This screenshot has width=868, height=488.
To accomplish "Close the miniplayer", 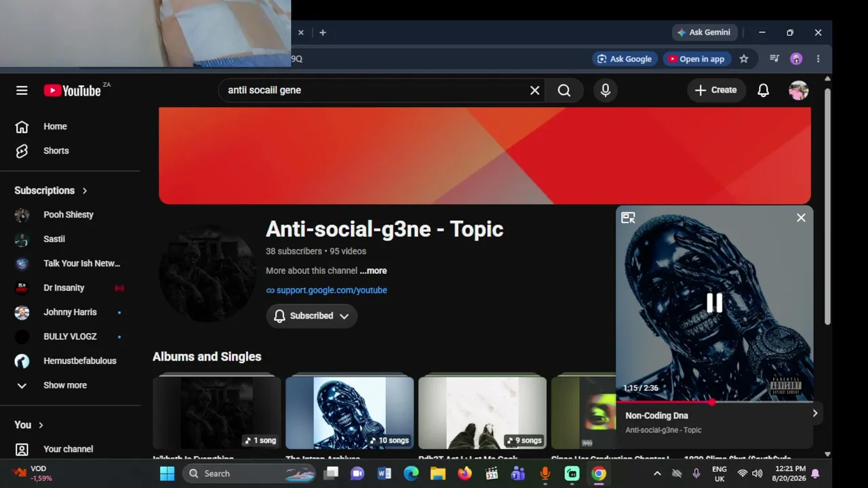I will point(801,218).
